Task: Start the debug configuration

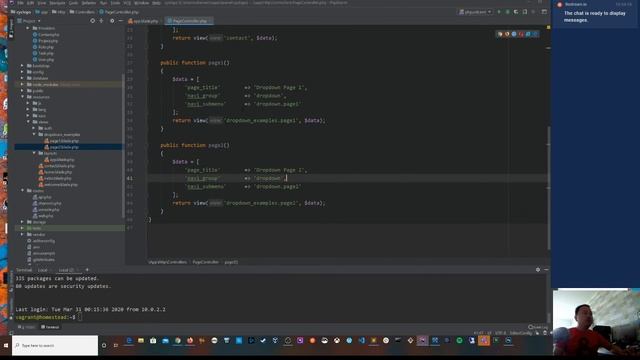Action: pyautogui.click(x=507, y=12)
